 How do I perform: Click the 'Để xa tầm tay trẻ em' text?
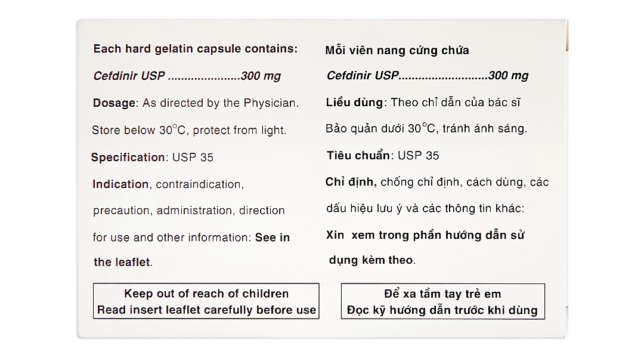[442, 294]
